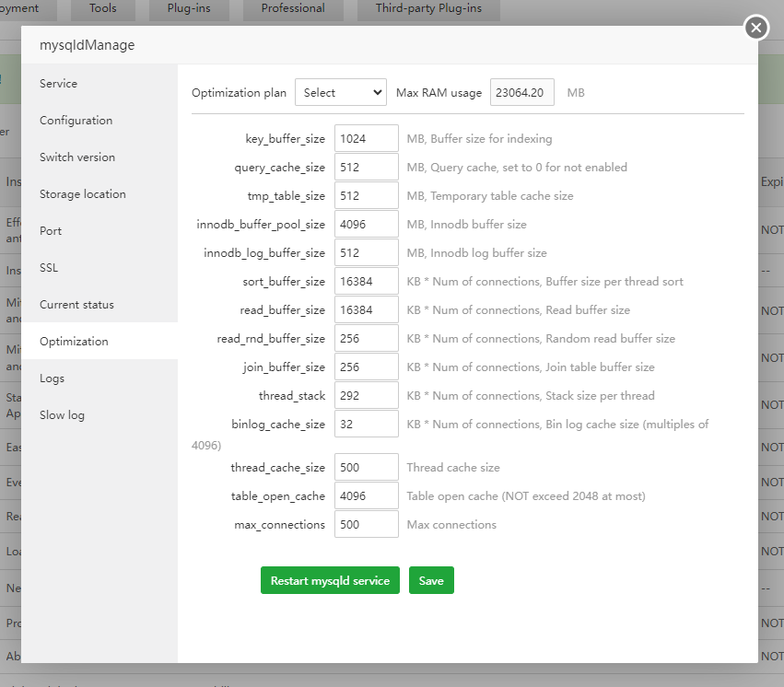The image size is (784, 687).
Task: View the Current status section
Action: click(x=77, y=305)
